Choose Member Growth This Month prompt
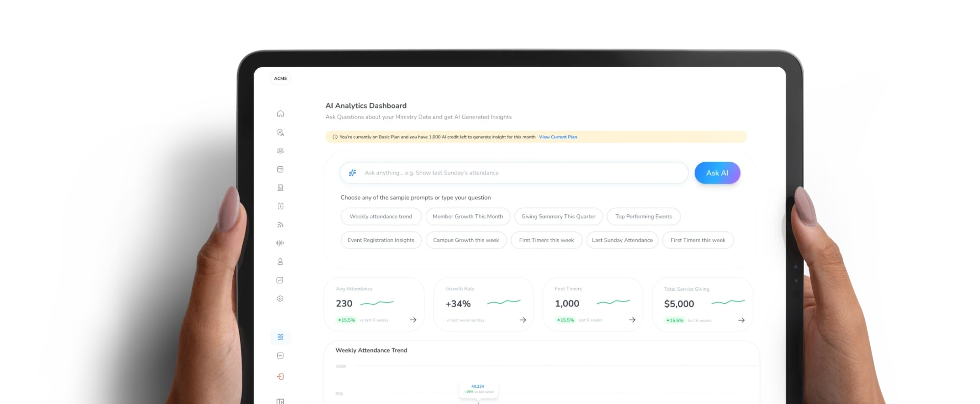The height and width of the screenshot is (404, 980). click(468, 216)
